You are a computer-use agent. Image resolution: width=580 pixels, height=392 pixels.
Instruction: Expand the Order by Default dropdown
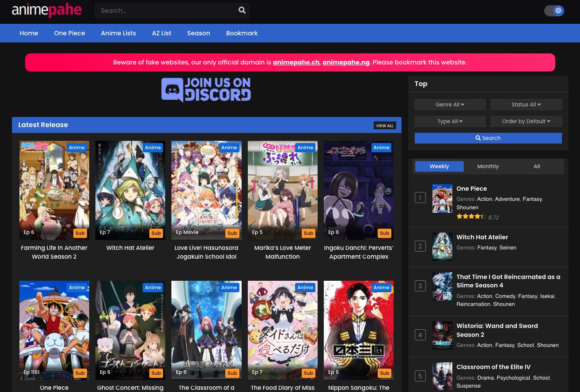pyautogui.click(x=526, y=121)
